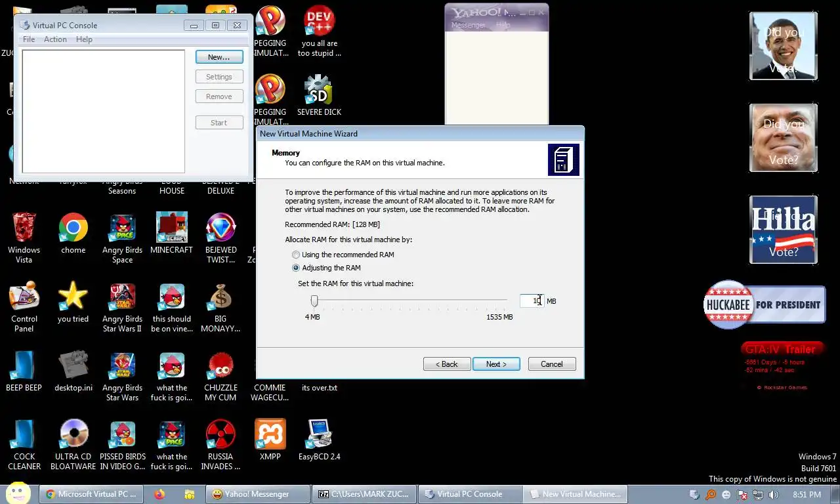Image resolution: width=840 pixels, height=504 pixels.
Task: Open File menu in Virtual PC Console
Action: tap(29, 39)
